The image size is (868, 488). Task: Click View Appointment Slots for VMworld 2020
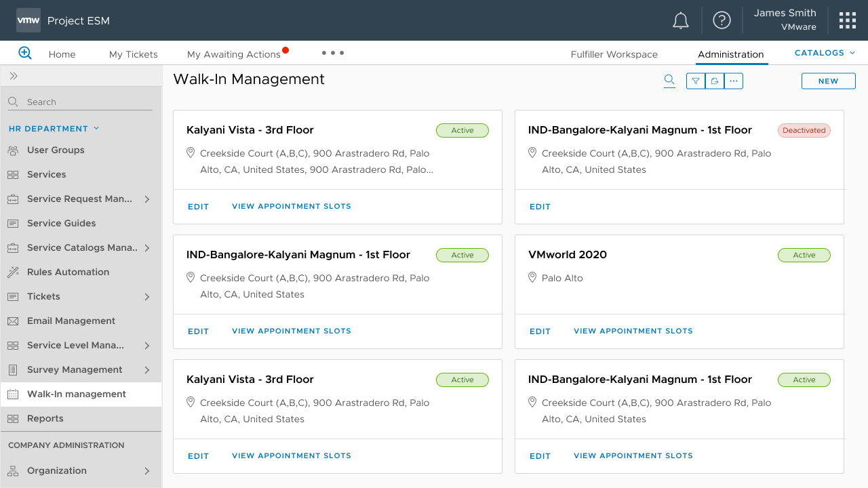click(x=633, y=331)
